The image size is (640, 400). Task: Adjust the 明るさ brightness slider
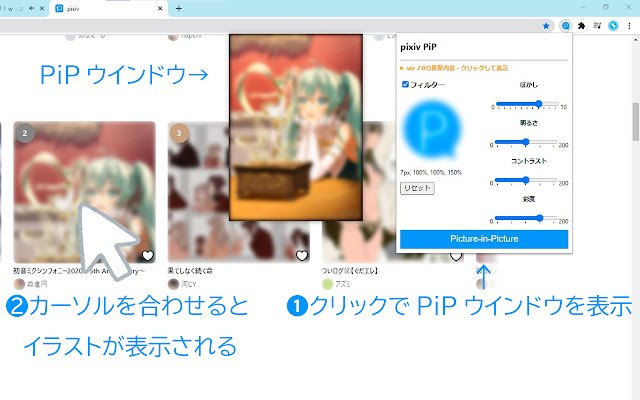[x=526, y=142]
